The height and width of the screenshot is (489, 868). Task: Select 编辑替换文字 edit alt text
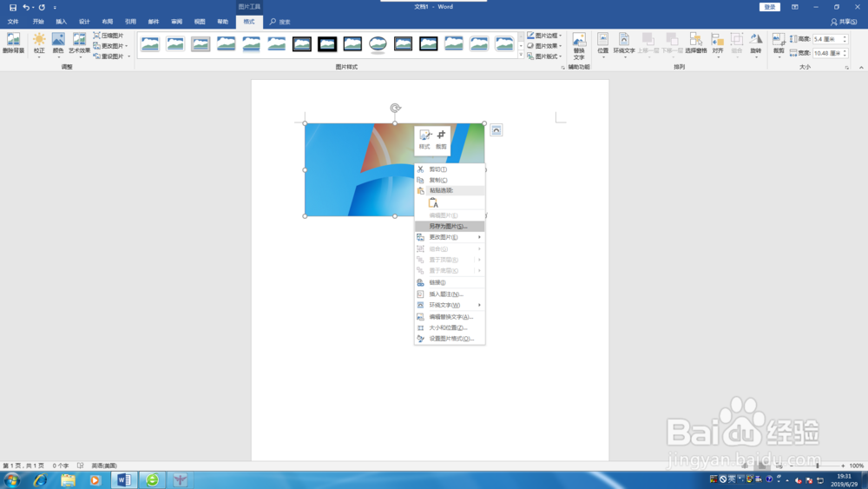pyautogui.click(x=450, y=317)
